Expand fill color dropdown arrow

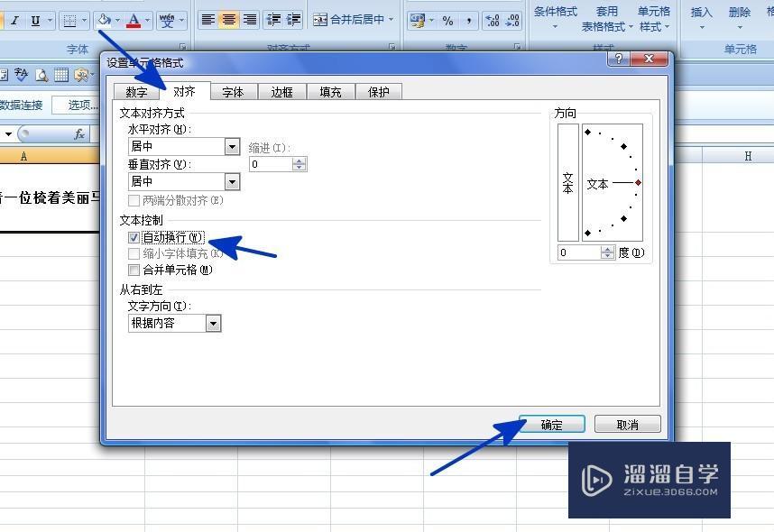click(x=117, y=20)
